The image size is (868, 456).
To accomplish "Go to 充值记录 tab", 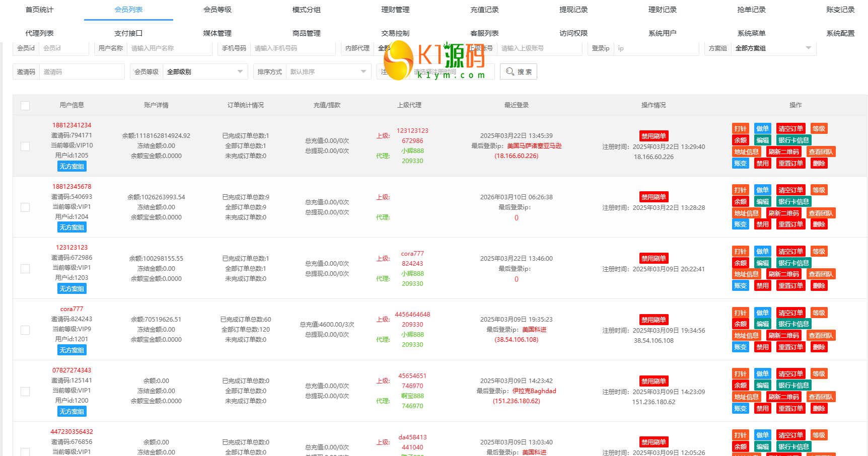I will point(484,10).
